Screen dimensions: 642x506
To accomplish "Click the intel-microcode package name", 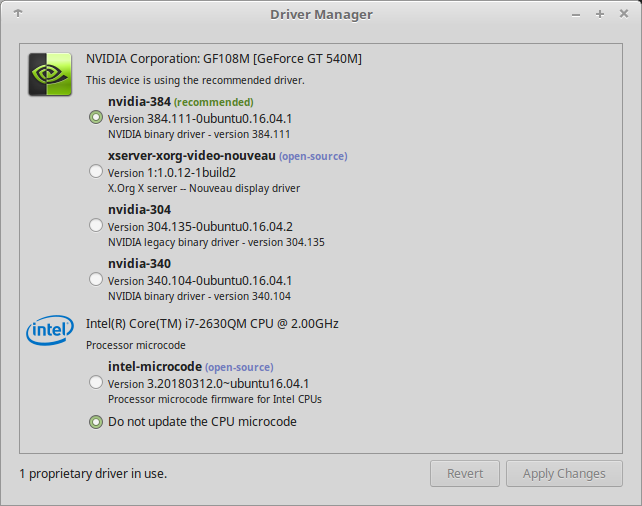I will pos(155,366).
